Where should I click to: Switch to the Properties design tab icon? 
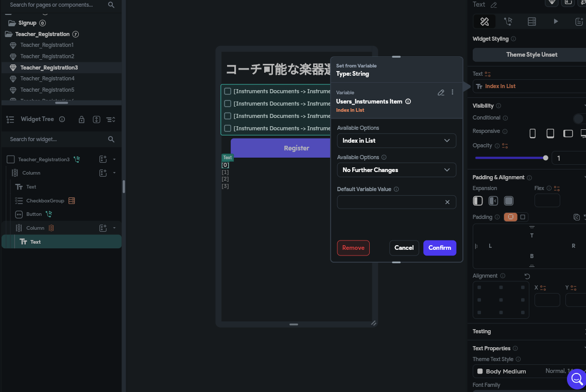[x=485, y=22]
